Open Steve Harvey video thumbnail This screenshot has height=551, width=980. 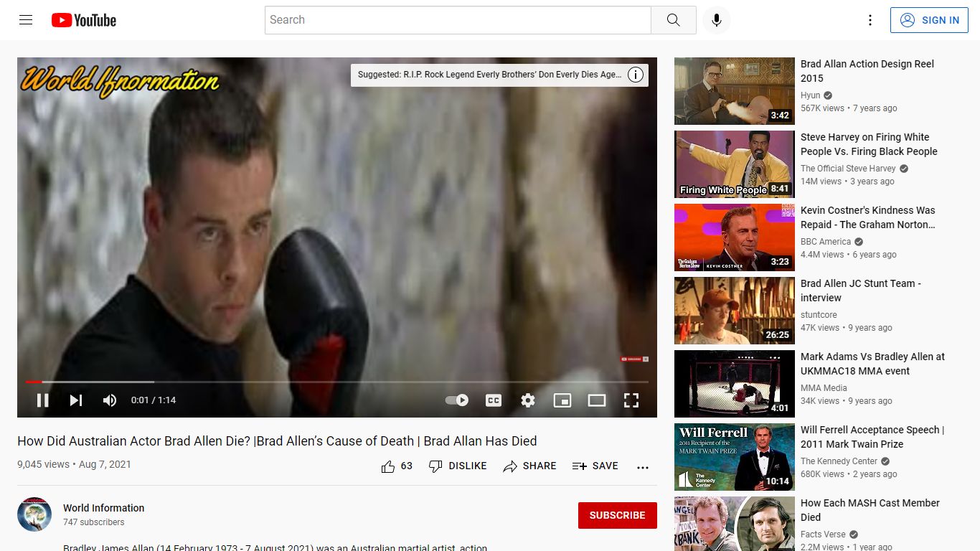tap(735, 164)
